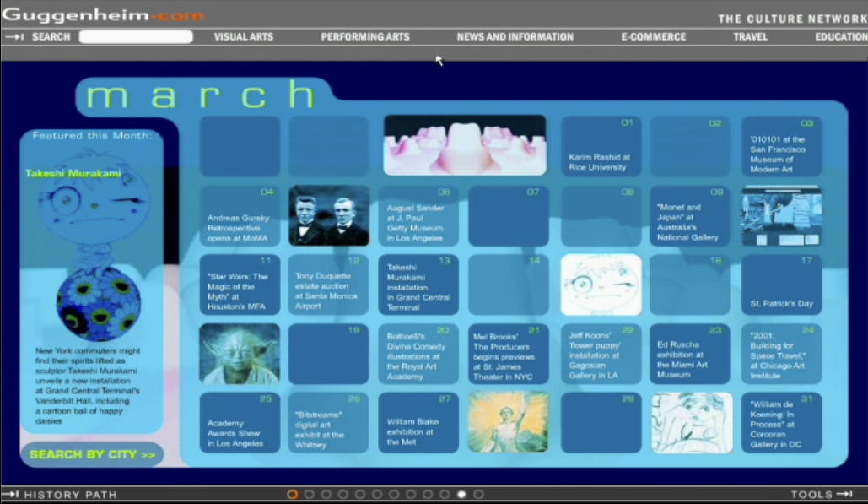Select the first orange history path dot
Image resolution: width=868 pixels, height=504 pixels.
coord(293,495)
